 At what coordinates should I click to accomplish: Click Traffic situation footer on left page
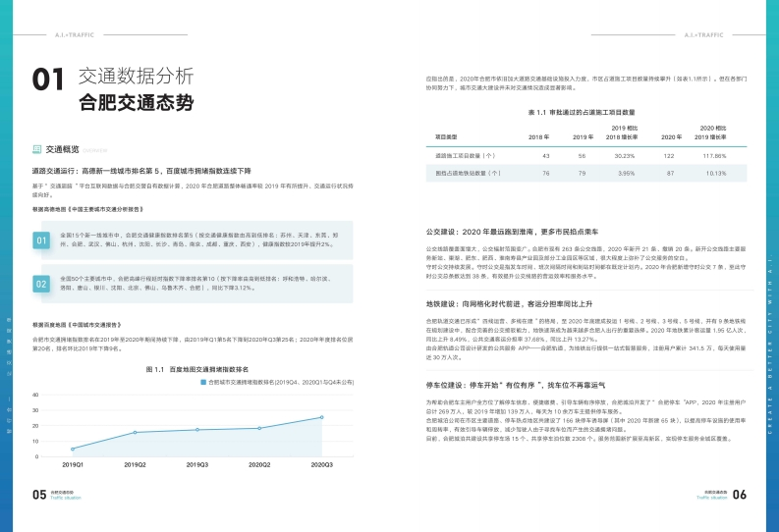click(x=66, y=498)
